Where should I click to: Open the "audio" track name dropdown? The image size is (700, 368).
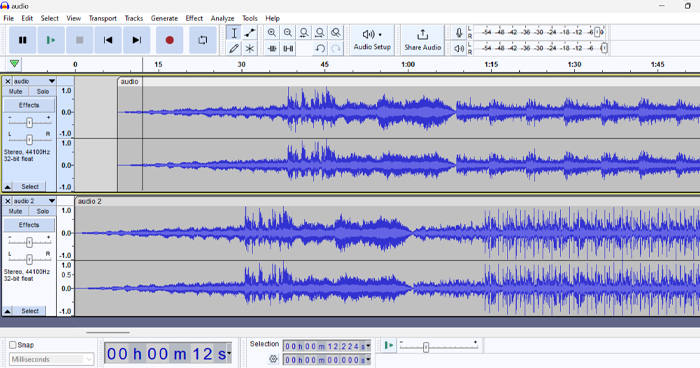pyautogui.click(x=34, y=81)
